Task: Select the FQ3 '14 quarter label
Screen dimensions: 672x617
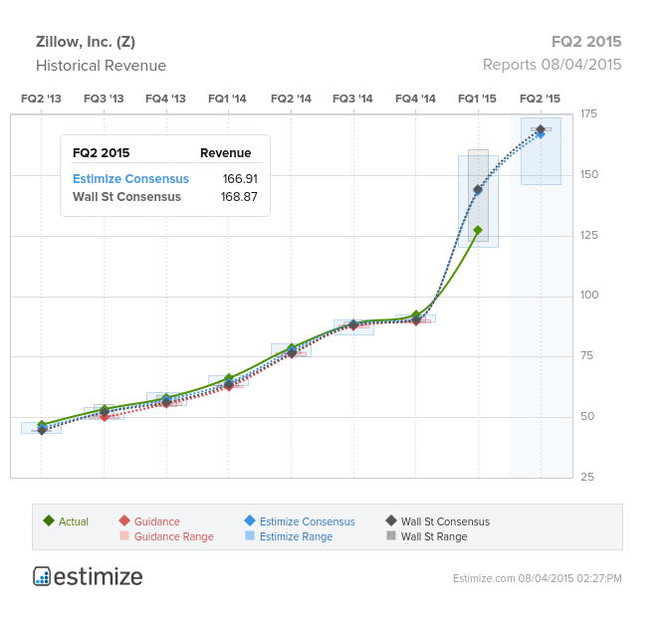Action: click(x=352, y=99)
